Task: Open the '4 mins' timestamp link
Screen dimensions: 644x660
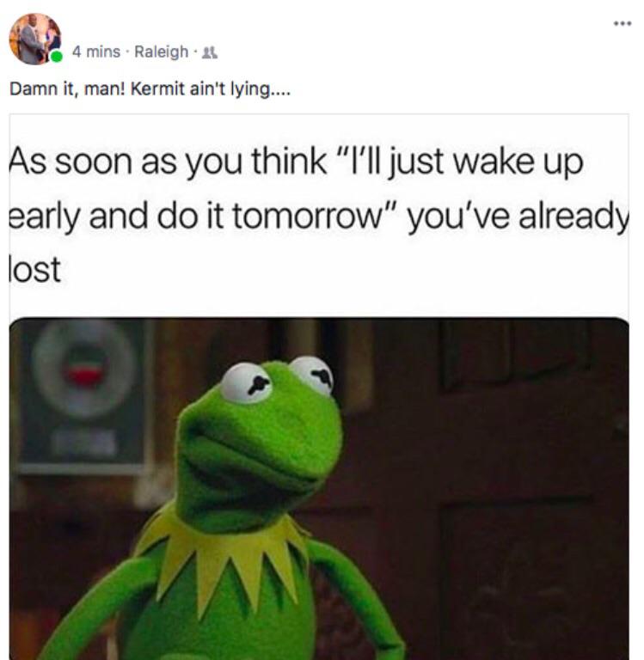Action: coord(96,52)
